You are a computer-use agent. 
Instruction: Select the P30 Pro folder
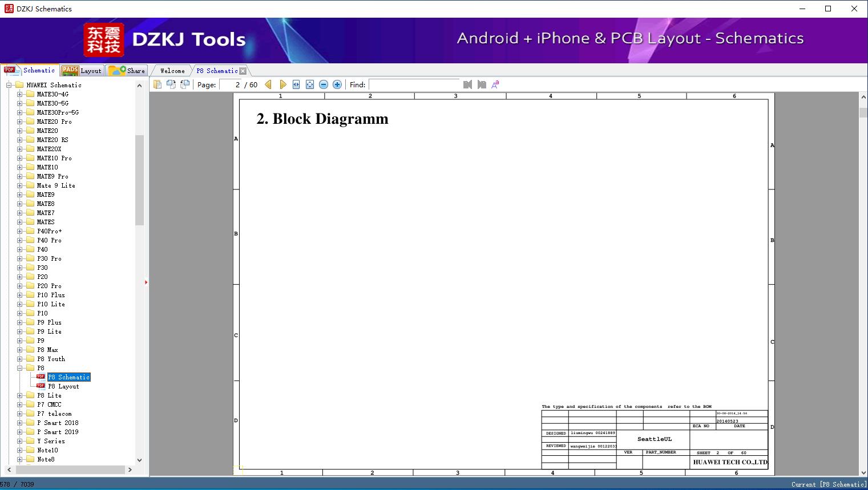[49, 258]
